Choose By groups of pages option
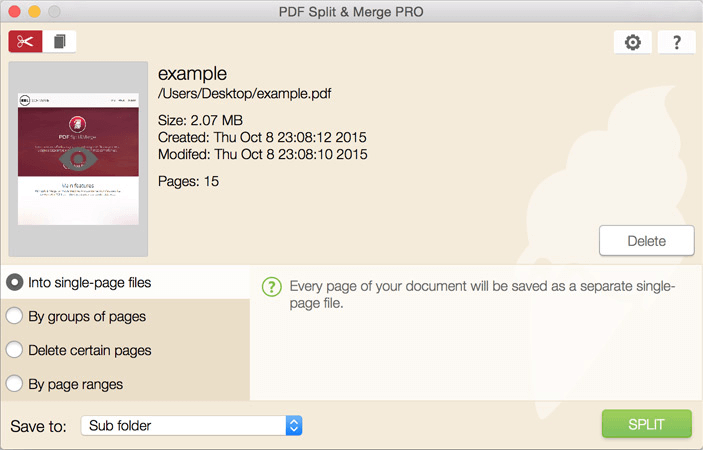Image resolution: width=703 pixels, height=450 pixels. pyautogui.click(x=15, y=317)
